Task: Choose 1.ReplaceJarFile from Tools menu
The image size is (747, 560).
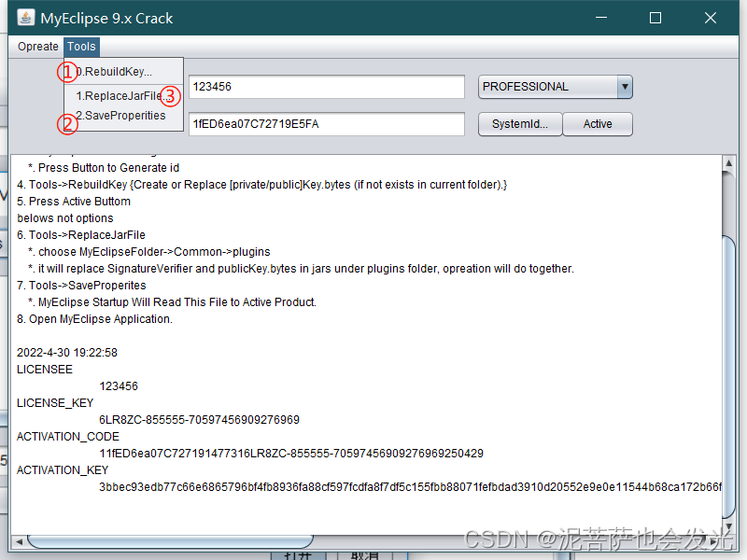Action: 124,96
